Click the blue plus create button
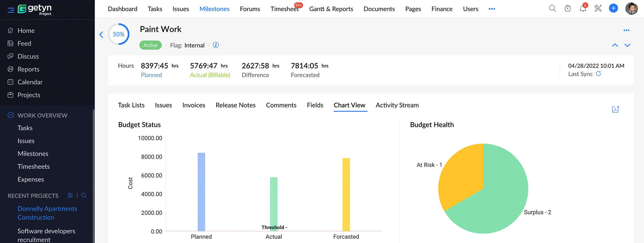The image size is (644, 243). (x=613, y=8)
